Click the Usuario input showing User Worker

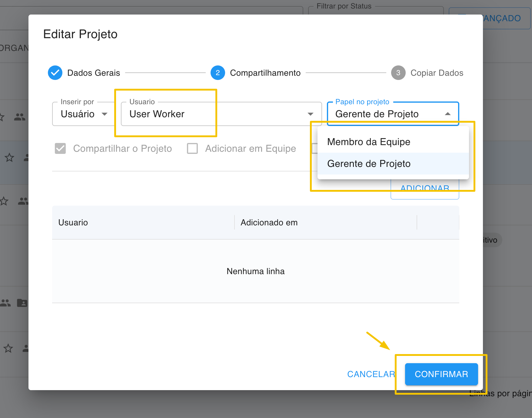point(221,114)
